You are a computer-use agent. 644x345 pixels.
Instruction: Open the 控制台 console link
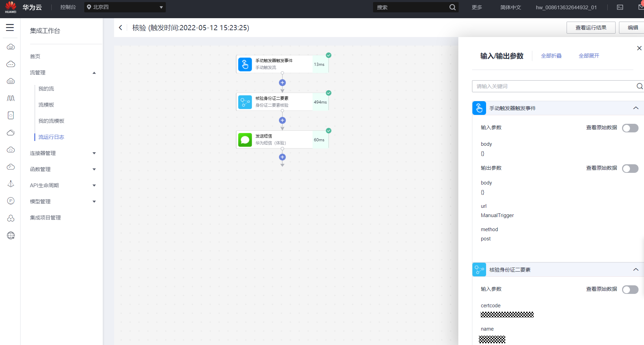(x=68, y=7)
